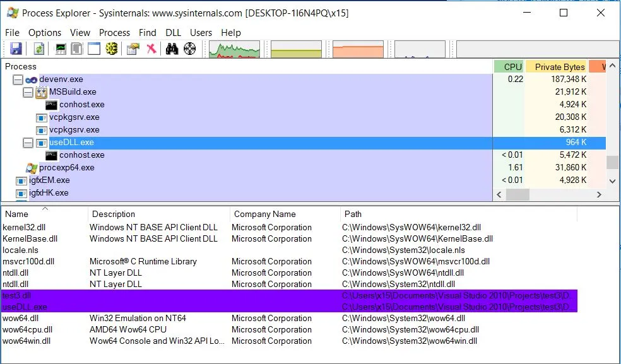Open the Options menu
This screenshot has height=364, width=621.
tap(45, 32)
